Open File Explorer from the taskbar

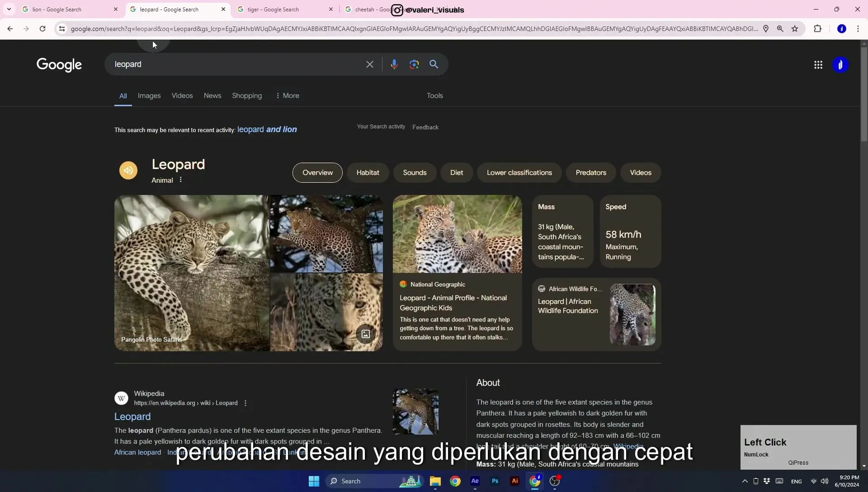(x=435, y=481)
